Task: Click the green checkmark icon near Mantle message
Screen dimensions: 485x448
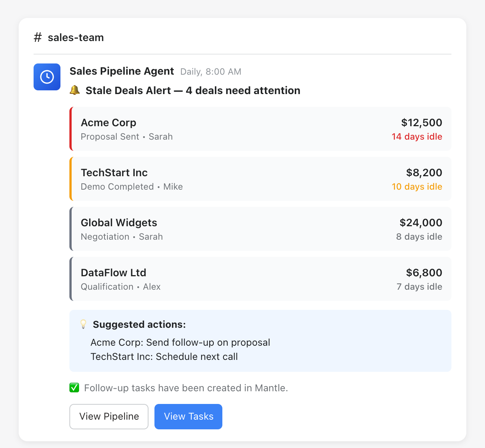Action: (74, 388)
